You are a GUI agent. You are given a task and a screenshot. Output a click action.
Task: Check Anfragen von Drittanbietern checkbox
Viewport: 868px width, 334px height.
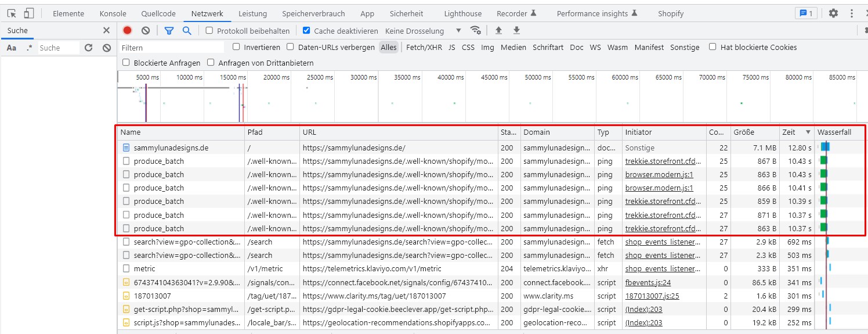coord(211,63)
